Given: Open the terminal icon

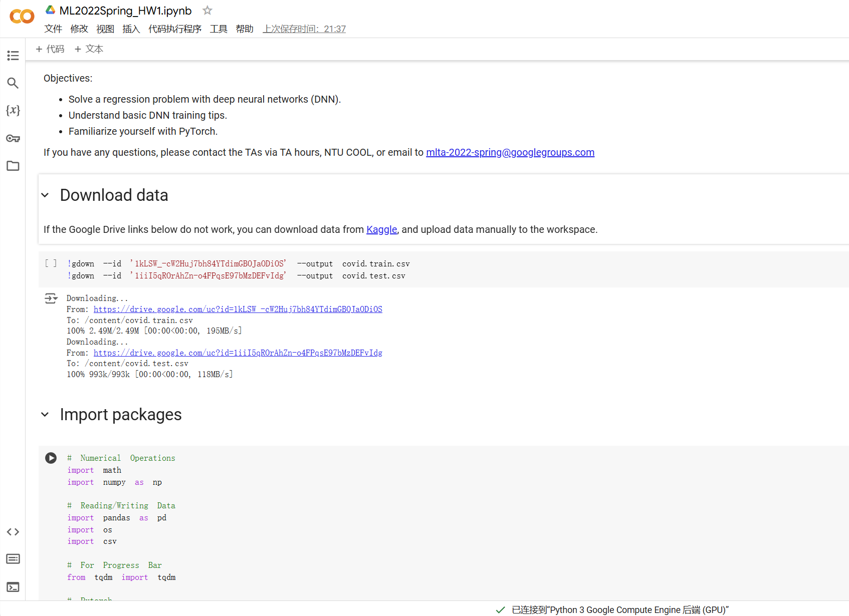Looking at the screenshot, I should 13,587.
